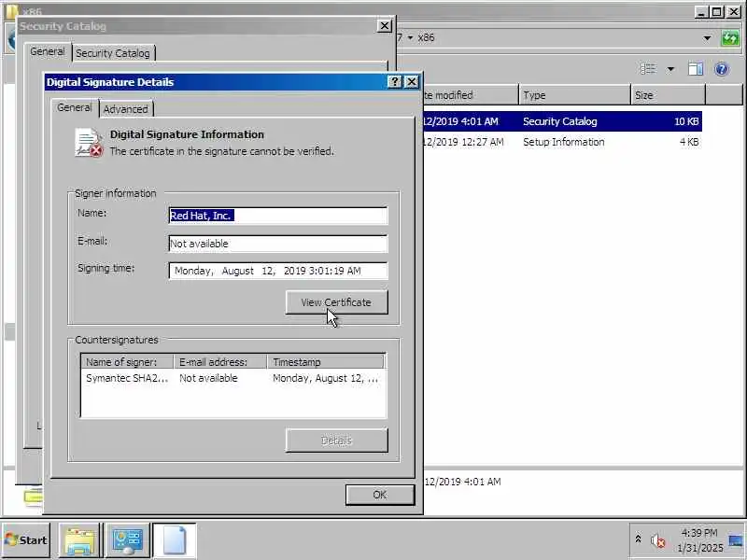Minimize the x86 Explorer window
Viewport: 747px width, 560px height.
700,12
